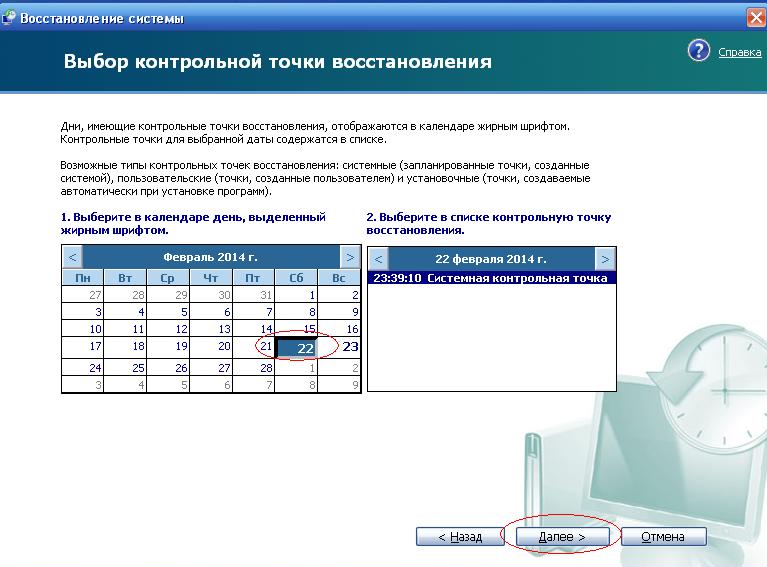Select February 22 in the calendar
This screenshot has height=567, width=767.
click(x=296, y=348)
